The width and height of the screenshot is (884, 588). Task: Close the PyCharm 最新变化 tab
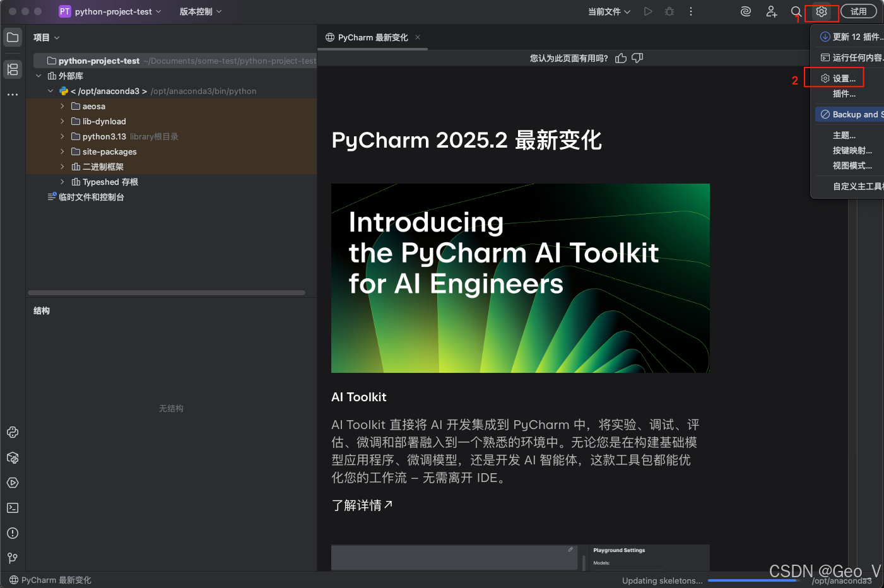[x=418, y=37]
